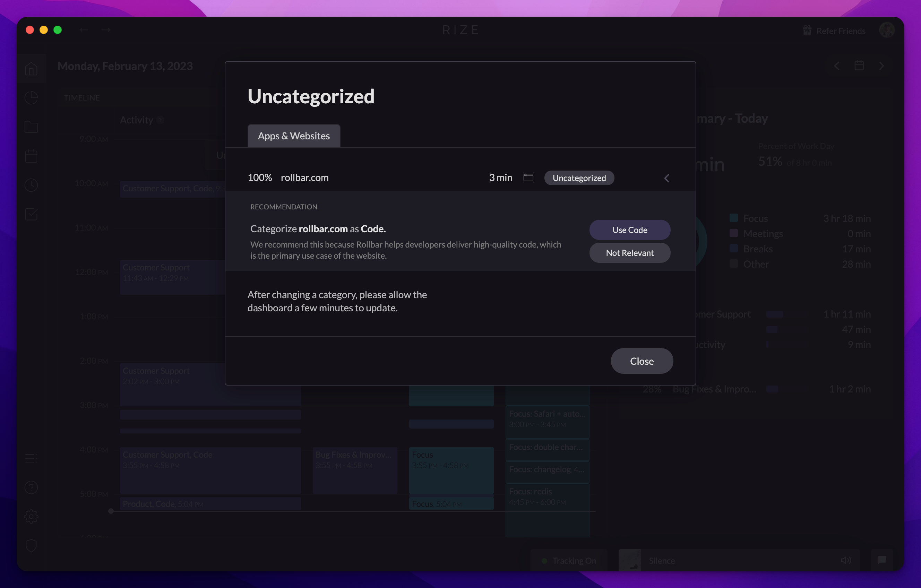Select the Apps & Websites tab
Image resolution: width=921 pixels, height=588 pixels.
[294, 136]
